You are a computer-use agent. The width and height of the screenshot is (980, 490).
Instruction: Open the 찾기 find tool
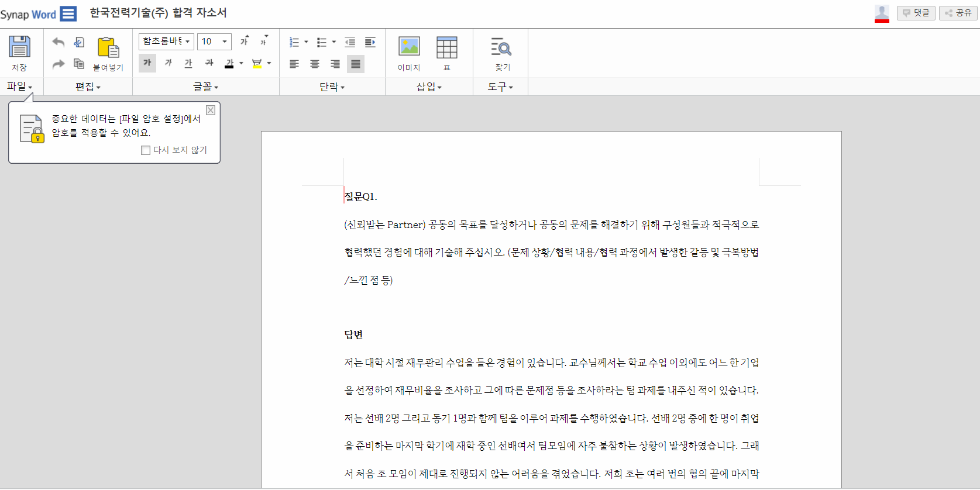pyautogui.click(x=501, y=47)
